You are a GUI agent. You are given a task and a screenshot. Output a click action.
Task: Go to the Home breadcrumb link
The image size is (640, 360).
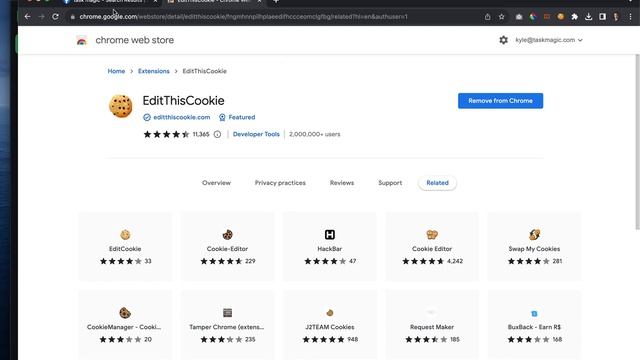pyautogui.click(x=116, y=71)
